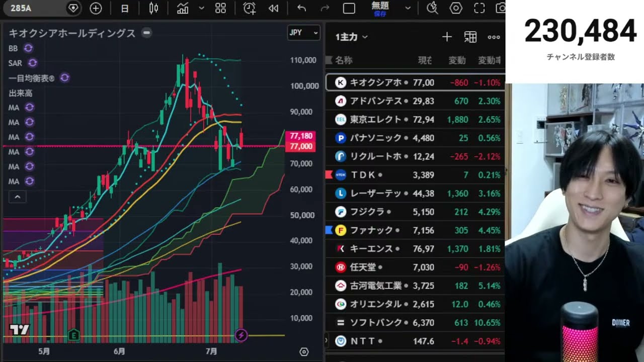Screen dimensions: 644x362
Task: Add a symbol to the watchlist with plus
Action: [447, 37]
